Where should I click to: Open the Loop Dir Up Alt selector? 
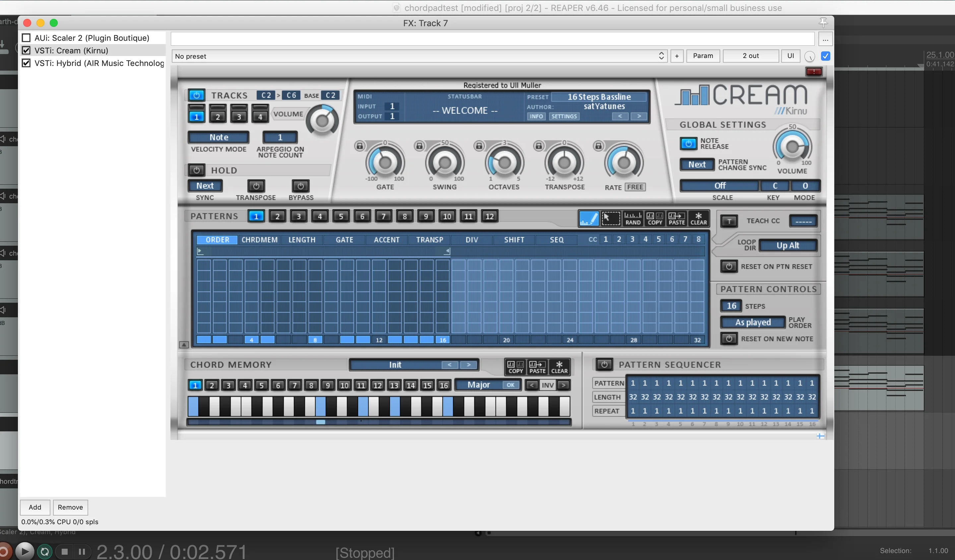click(788, 246)
